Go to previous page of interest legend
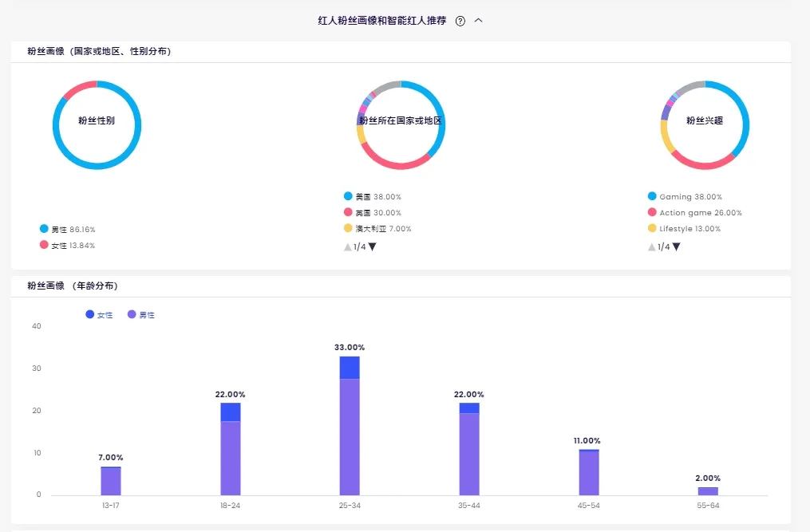810x532 pixels. coord(651,247)
